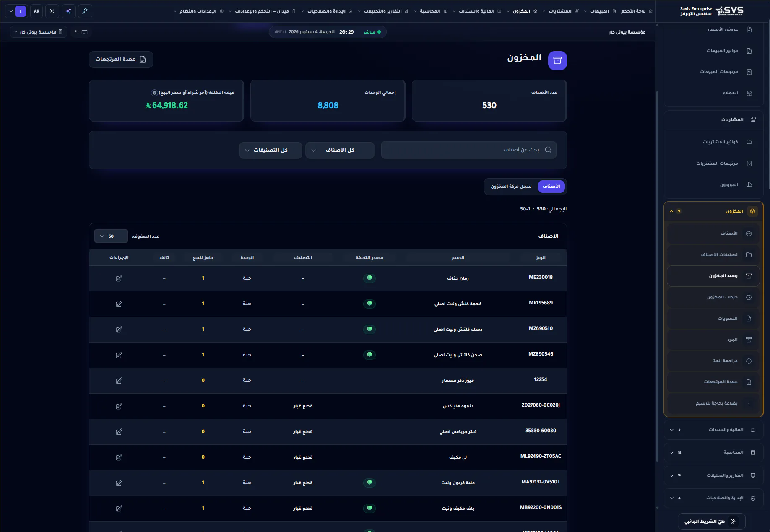Click the edit icon for رمان حذاف row
This screenshot has height=532, width=770.
click(x=119, y=278)
